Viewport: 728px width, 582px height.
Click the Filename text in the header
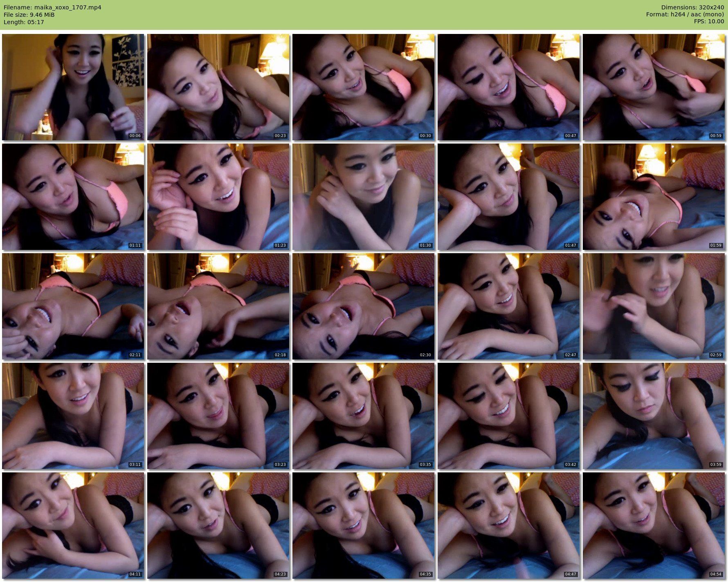52,7
